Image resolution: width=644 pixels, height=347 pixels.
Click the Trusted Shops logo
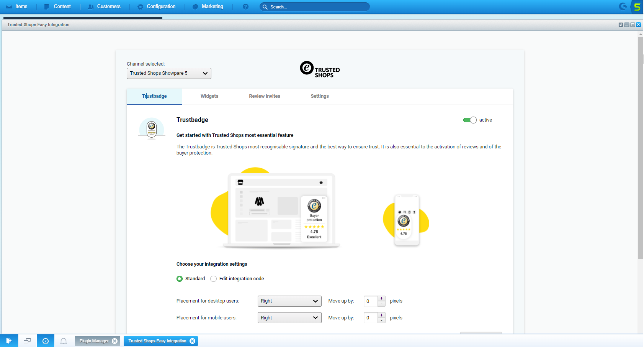(320, 69)
